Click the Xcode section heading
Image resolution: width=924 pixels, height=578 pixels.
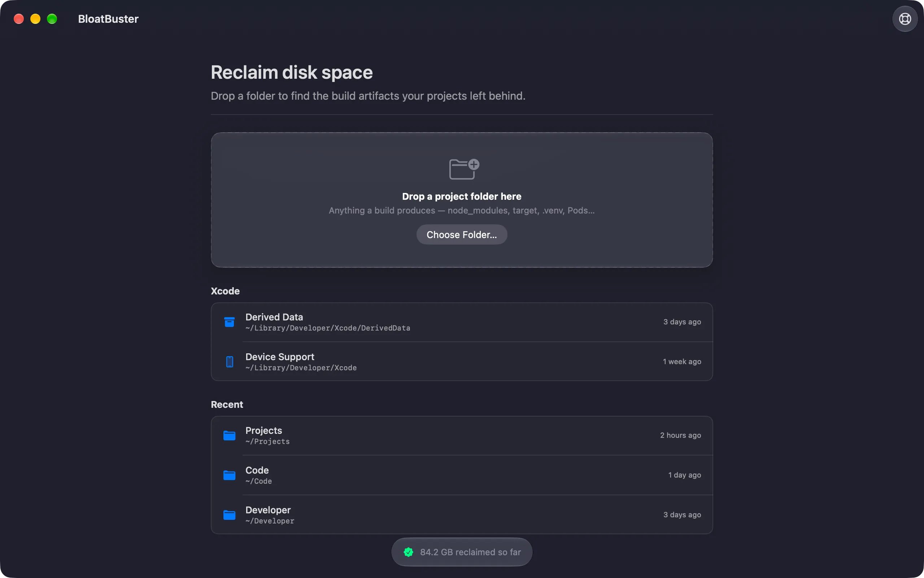pos(225,291)
